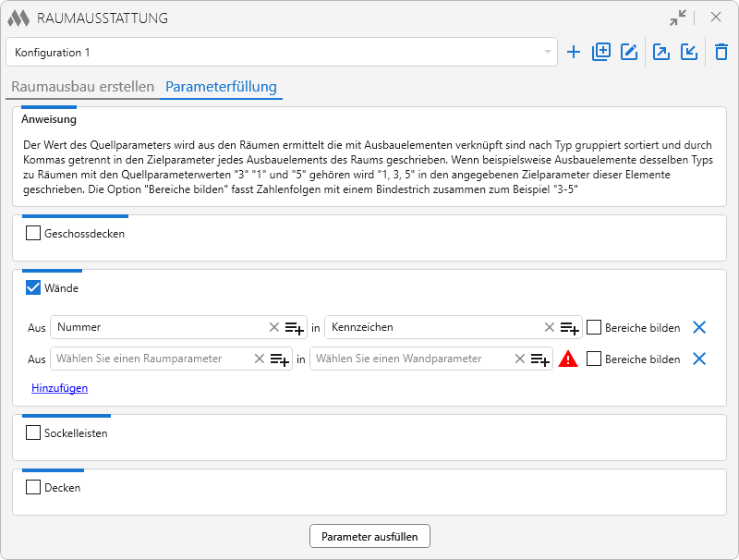The width and height of the screenshot is (739, 560).
Task: Enable the Geschossdecken checkbox
Action: point(33,234)
